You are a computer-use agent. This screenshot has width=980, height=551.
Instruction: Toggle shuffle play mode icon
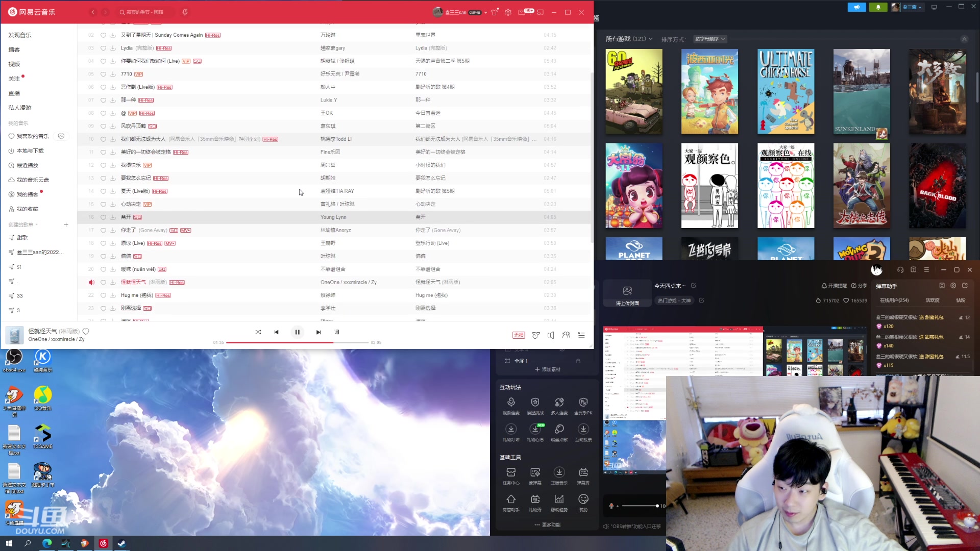[x=258, y=332]
